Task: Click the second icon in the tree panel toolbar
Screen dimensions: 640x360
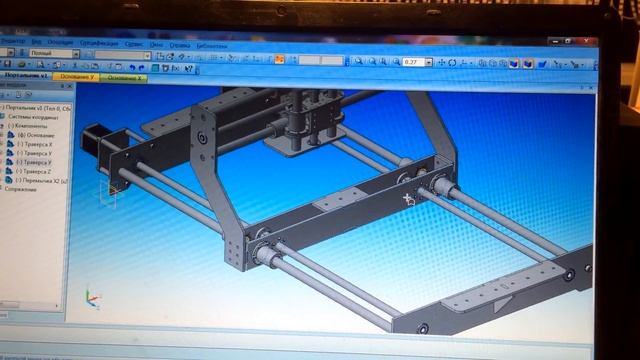Action: (x=29, y=95)
